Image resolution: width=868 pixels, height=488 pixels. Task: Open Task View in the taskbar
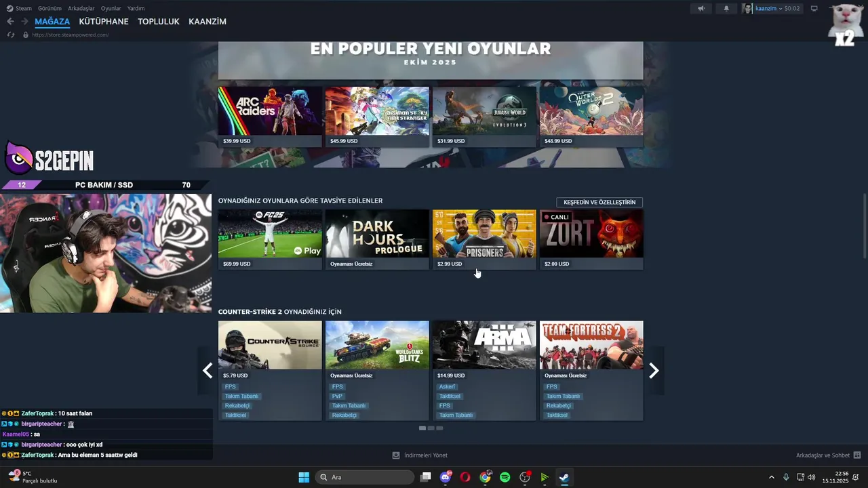425,477
